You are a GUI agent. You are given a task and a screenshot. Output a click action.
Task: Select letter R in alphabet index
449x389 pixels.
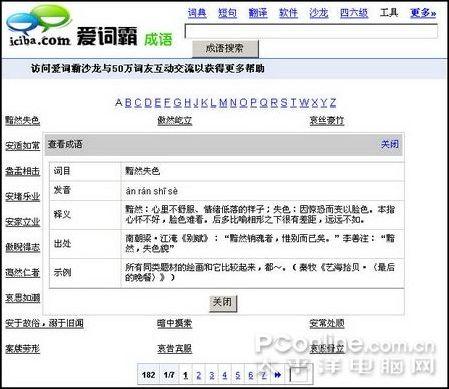[274, 103]
